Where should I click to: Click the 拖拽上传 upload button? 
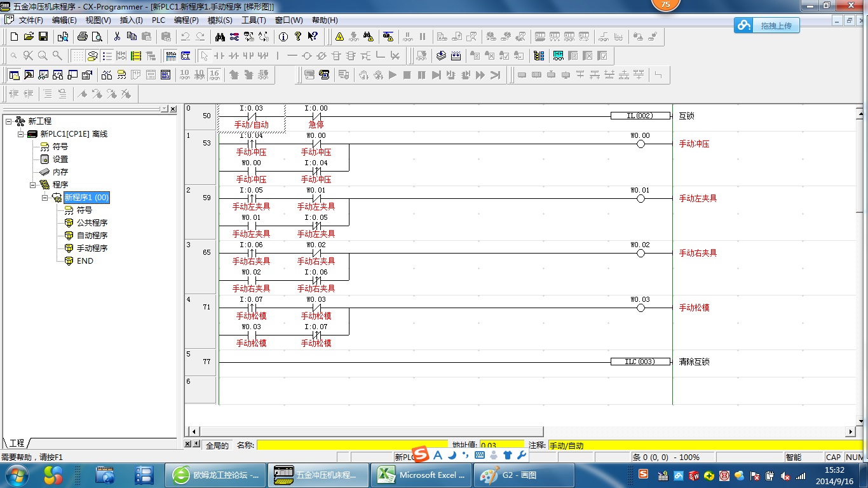tap(766, 25)
